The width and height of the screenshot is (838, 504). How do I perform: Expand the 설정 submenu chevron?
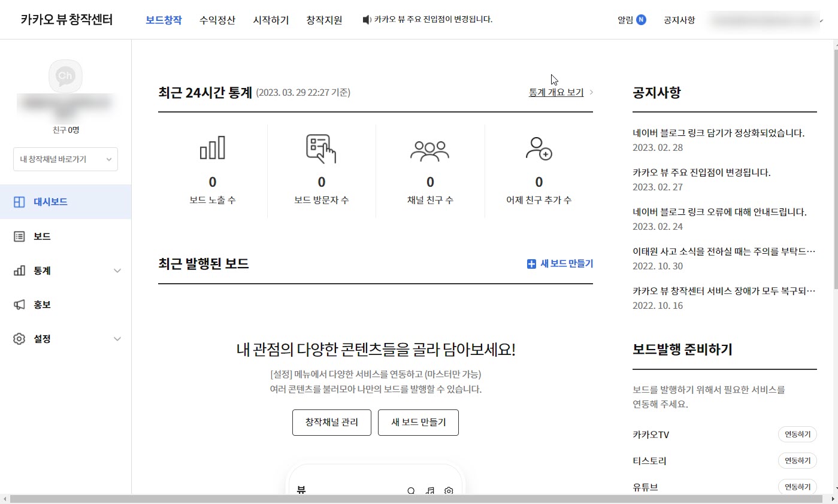pos(117,339)
